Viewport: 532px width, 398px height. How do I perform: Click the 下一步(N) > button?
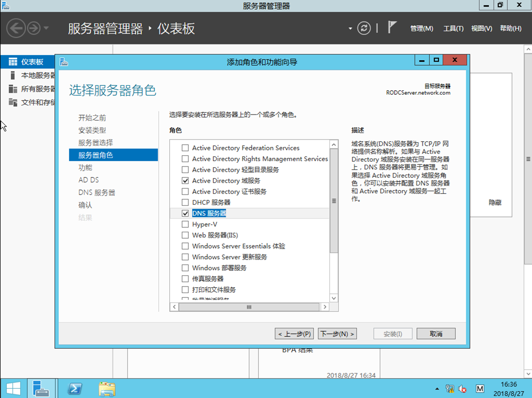[x=337, y=334]
